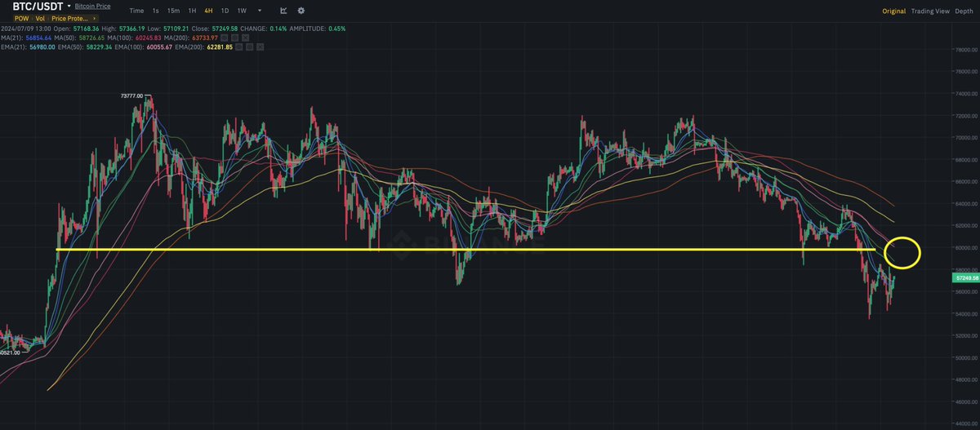The width and height of the screenshot is (980, 430).
Task: Click the AMPLITUDE value 0.45%
Action: tap(336, 29)
